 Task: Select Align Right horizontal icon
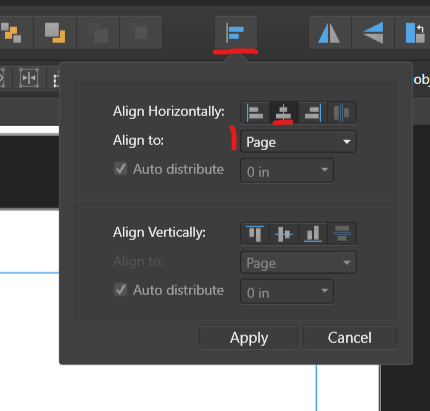click(x=313, y=113)
